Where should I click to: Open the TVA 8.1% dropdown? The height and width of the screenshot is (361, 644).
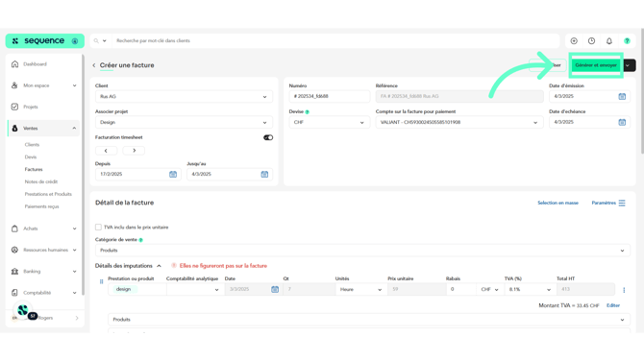(530, 289)
